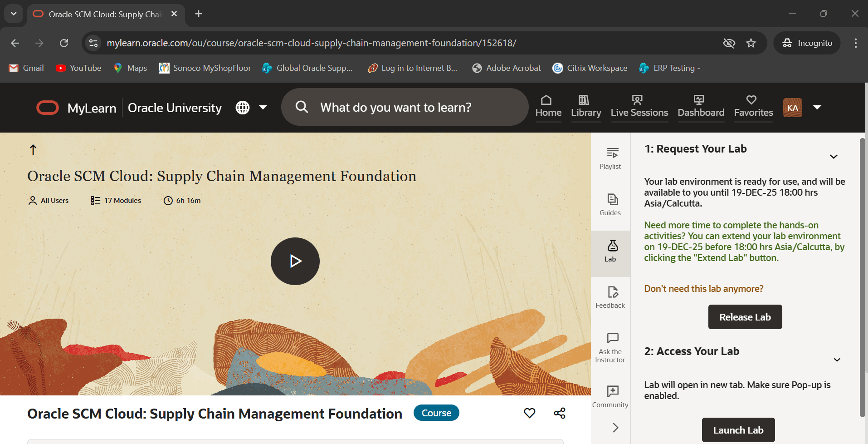
Task: Open the Citrix Workspace bookmark
Action: [x=590, y=68]
